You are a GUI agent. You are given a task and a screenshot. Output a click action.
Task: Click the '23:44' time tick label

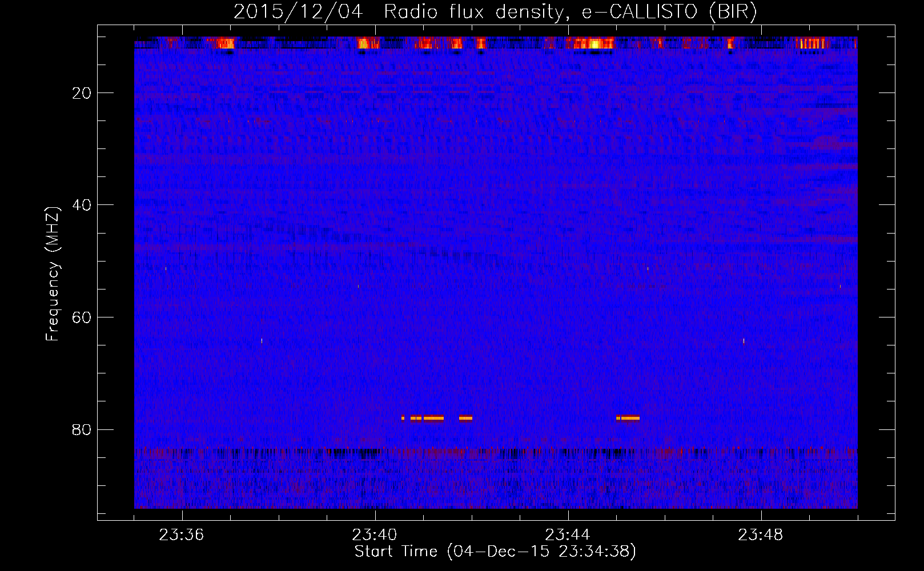568,535
